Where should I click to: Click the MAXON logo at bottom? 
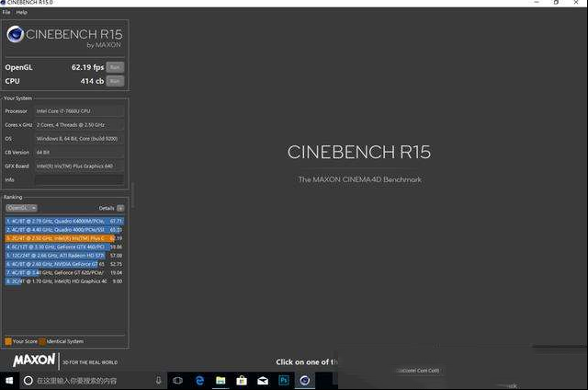[x=34, y=361]
